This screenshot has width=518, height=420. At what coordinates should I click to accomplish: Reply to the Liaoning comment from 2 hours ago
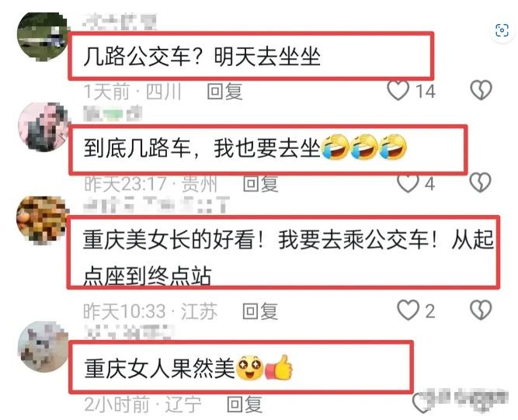pos(245,404)
